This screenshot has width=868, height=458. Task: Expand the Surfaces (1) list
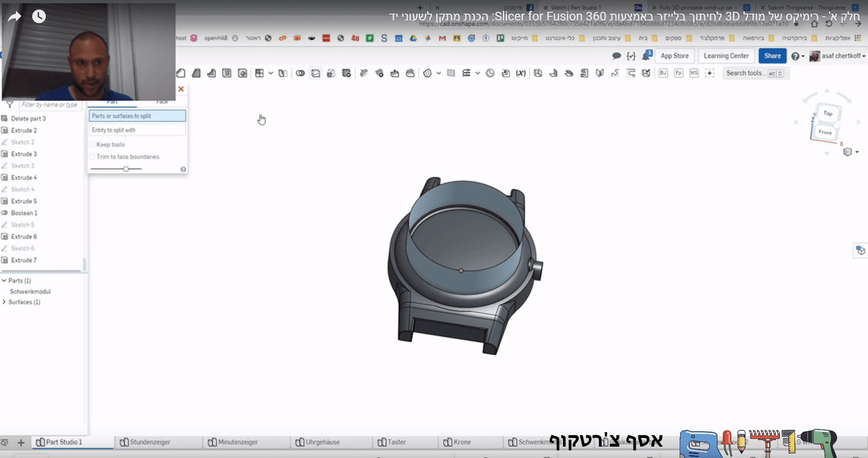click(4, 302)
